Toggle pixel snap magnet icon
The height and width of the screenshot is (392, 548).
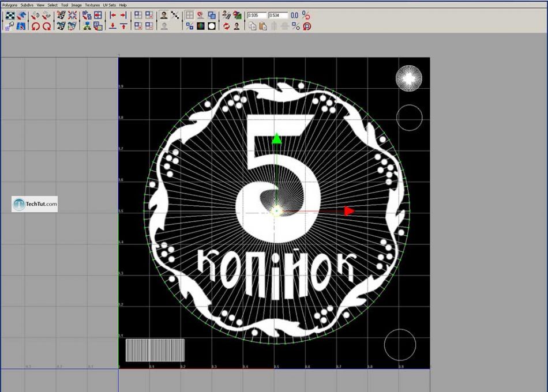coord(200,16)
